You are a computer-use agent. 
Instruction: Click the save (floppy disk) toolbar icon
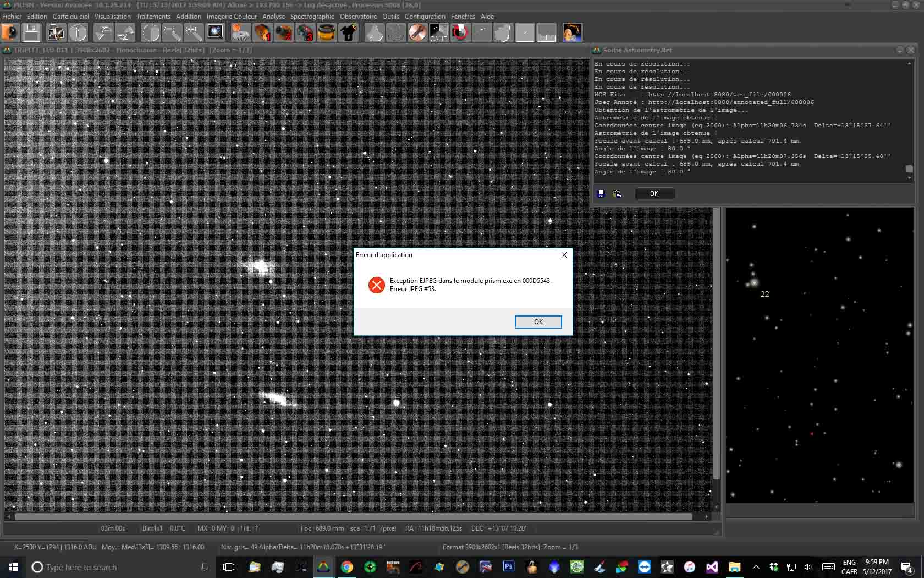tap(32, 33)
